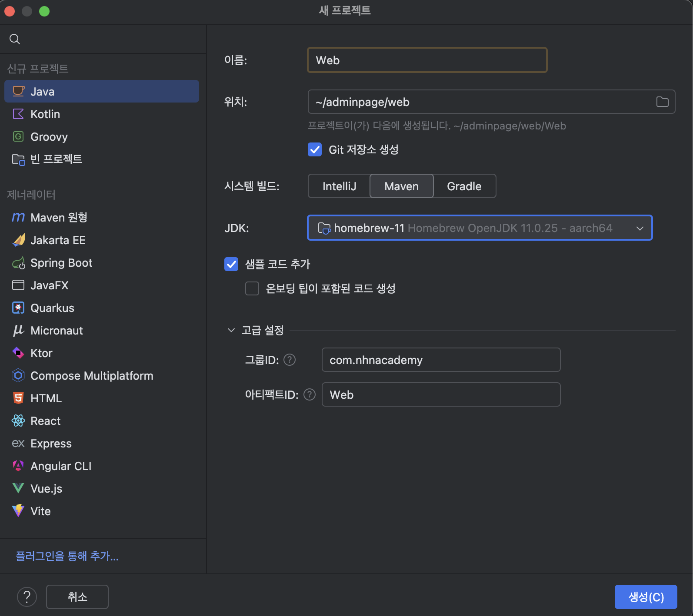
Task: Choose the Angular CLI icon
Action: click(18, 466)
